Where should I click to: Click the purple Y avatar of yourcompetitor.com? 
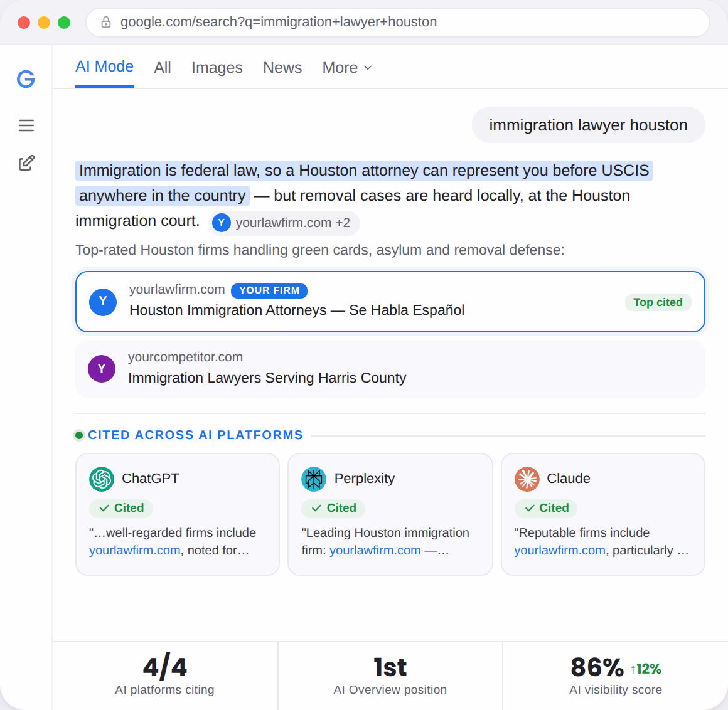coord(102,369)
